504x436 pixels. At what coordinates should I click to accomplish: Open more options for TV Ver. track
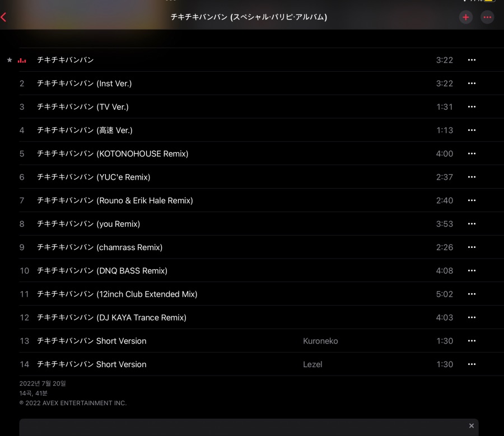(x=472, y=107)
